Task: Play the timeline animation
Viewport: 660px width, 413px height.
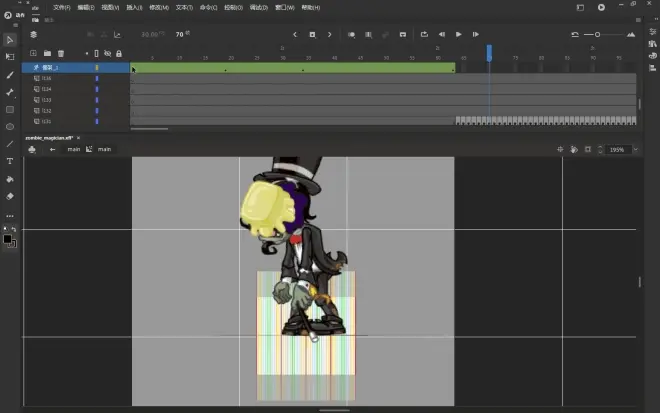Action: coord(459,34)
